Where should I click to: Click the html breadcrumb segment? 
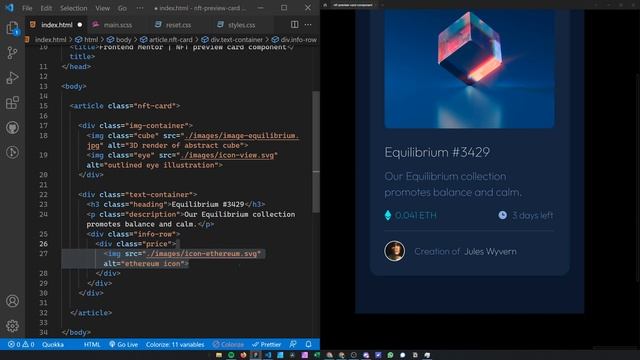pos(87,40)
